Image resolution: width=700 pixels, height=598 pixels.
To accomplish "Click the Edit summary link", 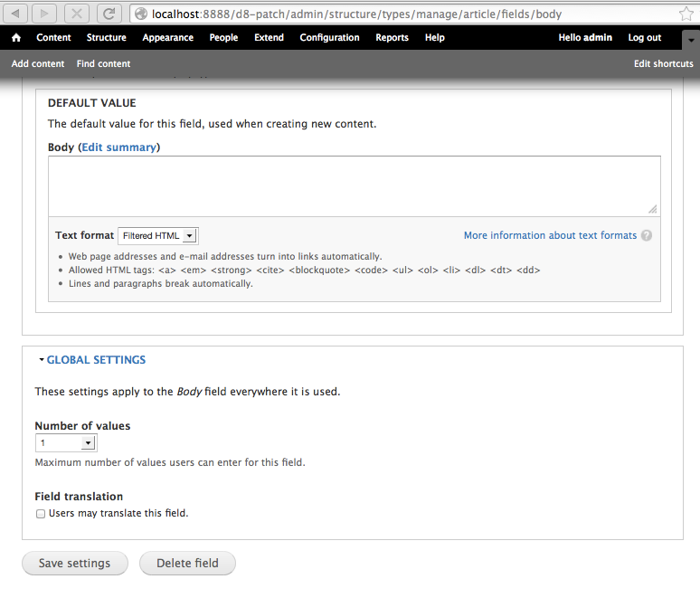I will pyautogui.click(x=118, y=147).
